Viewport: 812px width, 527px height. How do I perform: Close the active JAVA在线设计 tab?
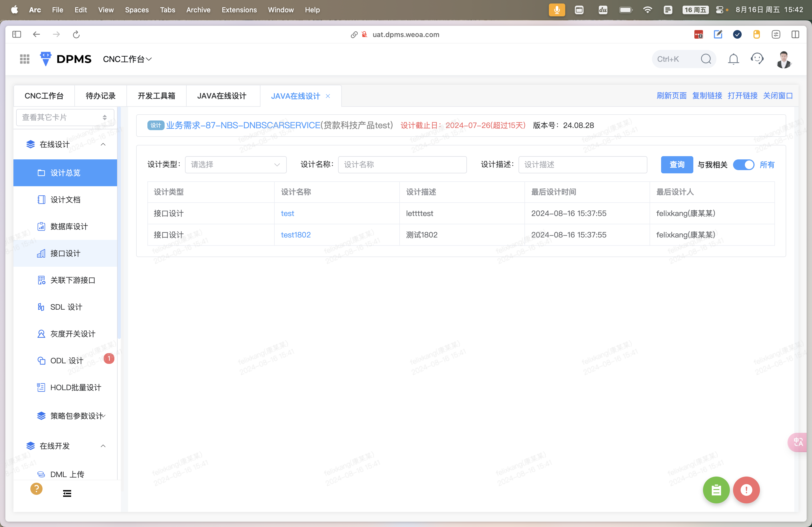(x=328, y=96)
